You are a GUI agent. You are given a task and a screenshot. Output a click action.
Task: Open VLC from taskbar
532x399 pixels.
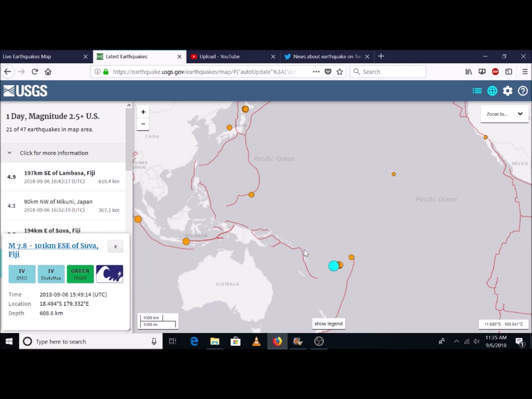coord(256,341)
